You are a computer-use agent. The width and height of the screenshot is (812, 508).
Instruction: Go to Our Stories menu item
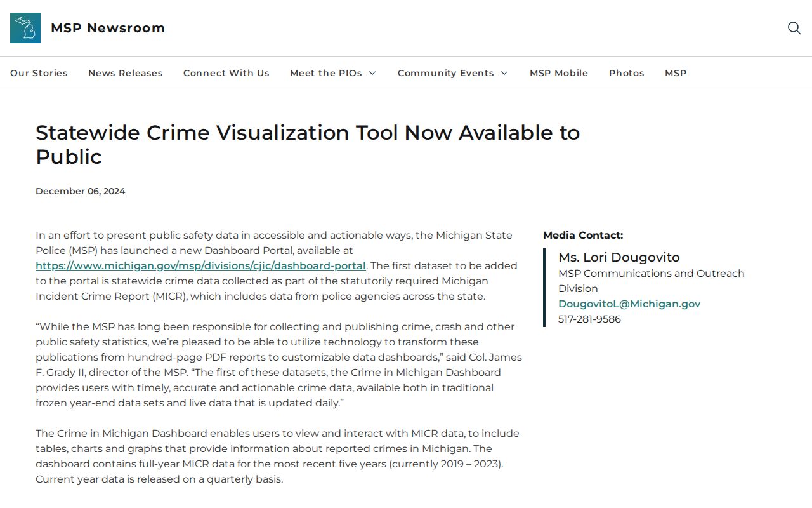[x=39, y=73]
